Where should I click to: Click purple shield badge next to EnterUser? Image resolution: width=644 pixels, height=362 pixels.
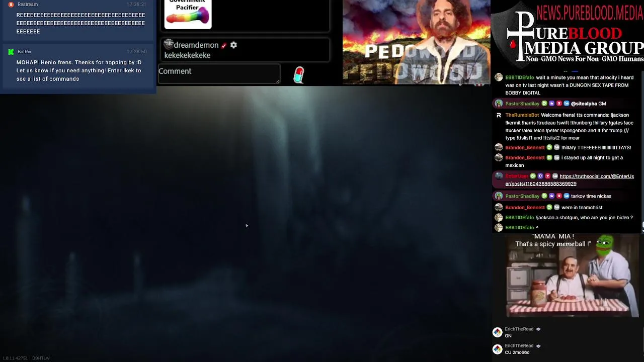coord(540,176)
